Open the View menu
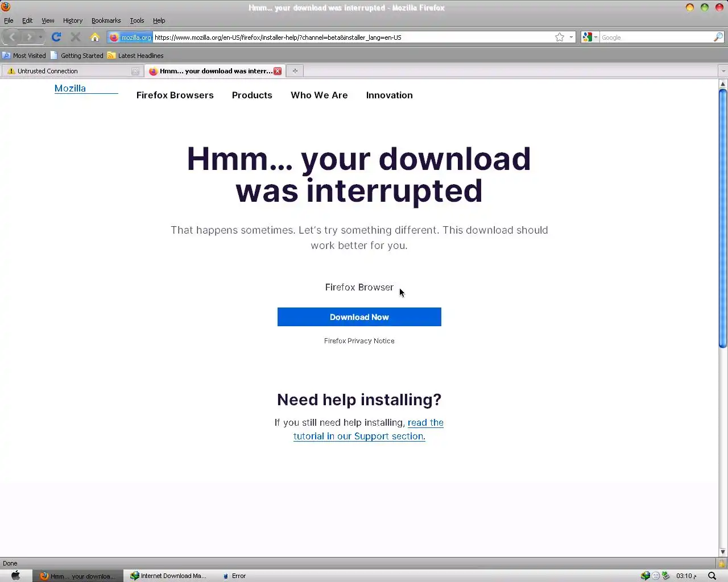728x582 pixels. point(48,20)
